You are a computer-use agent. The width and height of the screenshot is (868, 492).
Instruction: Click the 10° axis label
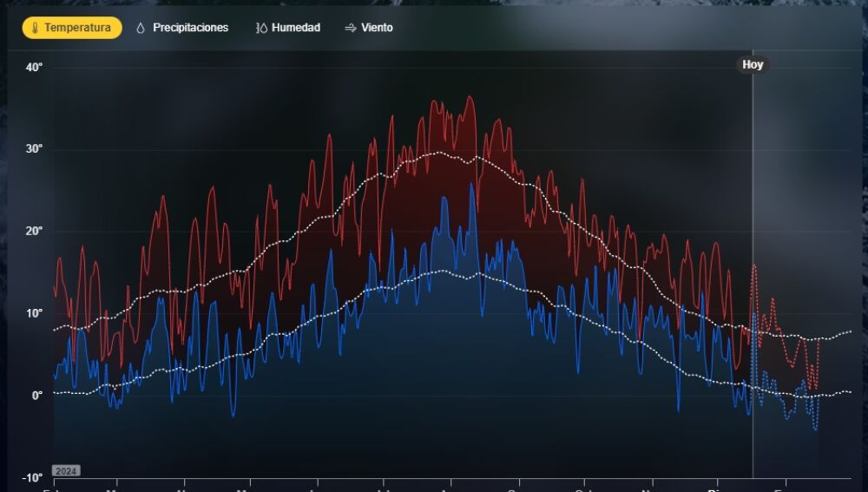tap(34, 313)
